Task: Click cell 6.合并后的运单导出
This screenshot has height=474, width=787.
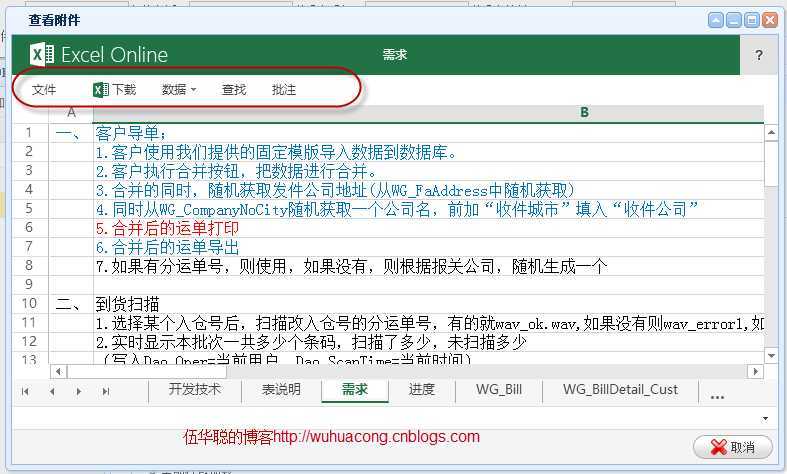Action: (167, 247)
